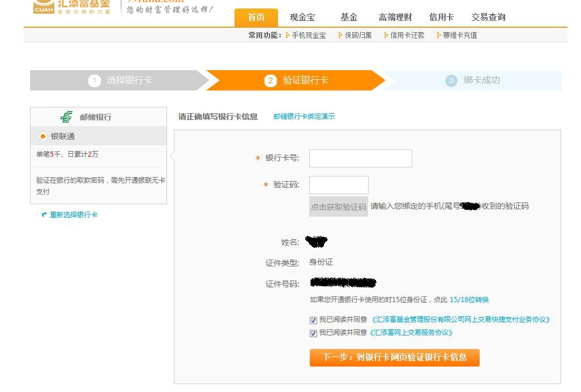Screen dimensions: 581x392
Task: Click the reselect bank card arrow icon
Action: 44,215
